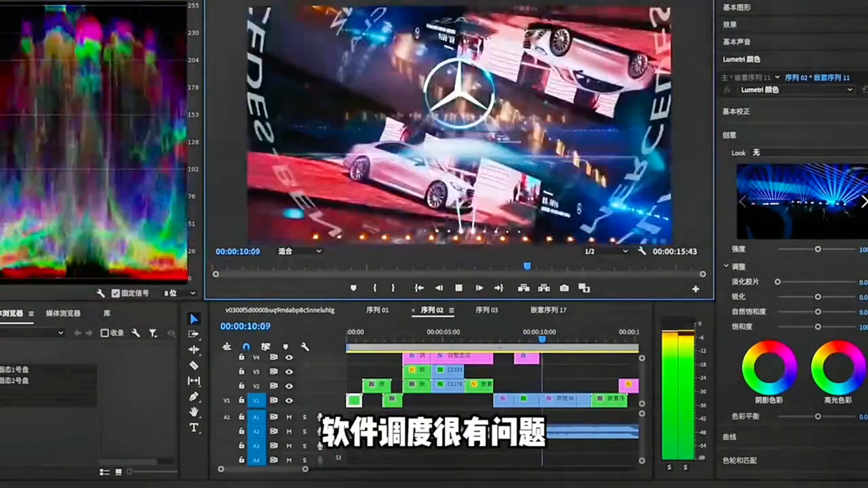This screenshot has height=488, width=868.
Task: Click the Lift button
Action: (x=524, y=288)
